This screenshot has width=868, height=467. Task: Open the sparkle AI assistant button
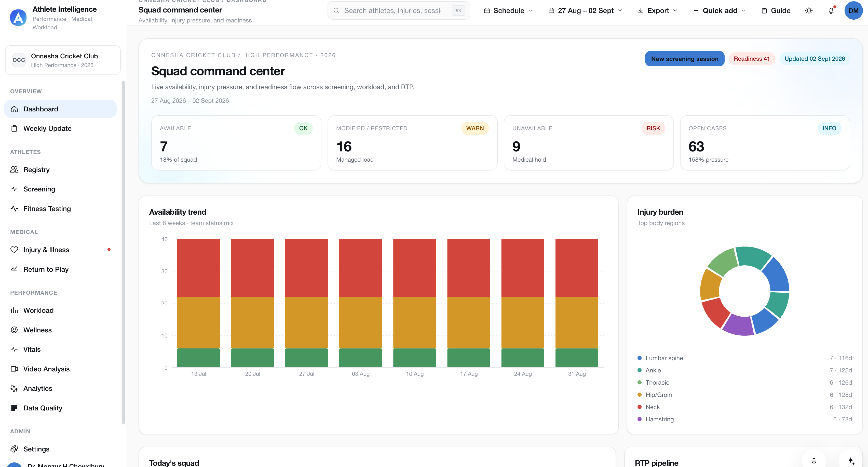click(851, 461)
